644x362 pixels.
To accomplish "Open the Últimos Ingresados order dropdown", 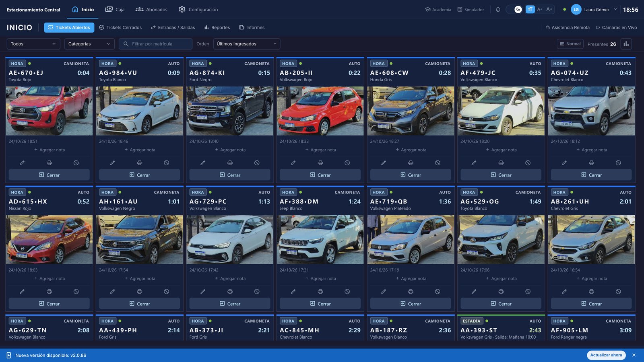I will tap(247, 44).
